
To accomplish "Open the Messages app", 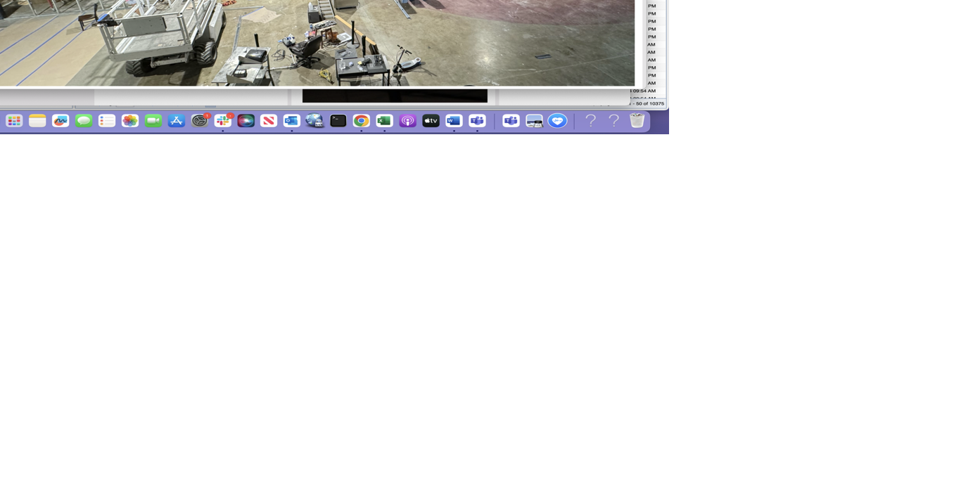I will tap(84, 121).
